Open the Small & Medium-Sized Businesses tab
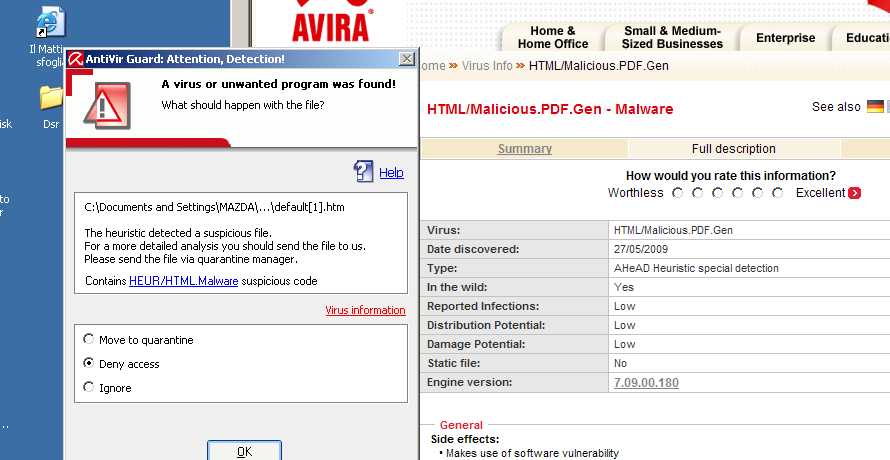890x460 pixels. (x=672, y=37)
